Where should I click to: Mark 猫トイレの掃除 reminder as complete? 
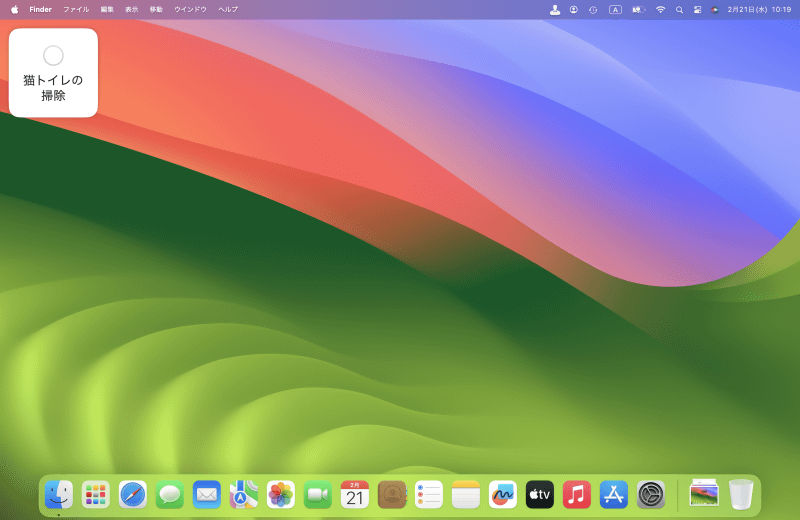[x=53, y=55]
